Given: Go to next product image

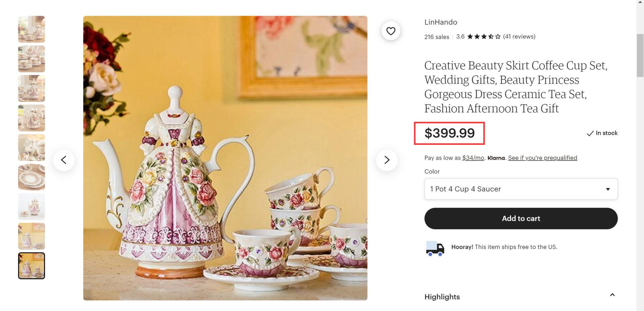Looking at the screenshot, I should coord(387,160).
